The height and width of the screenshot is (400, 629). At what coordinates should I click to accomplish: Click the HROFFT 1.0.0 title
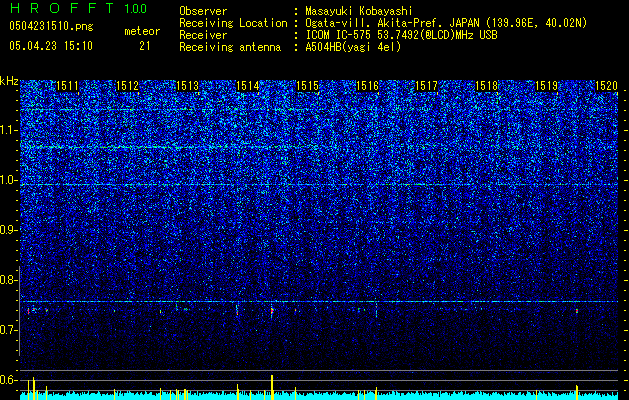point(78,8)
